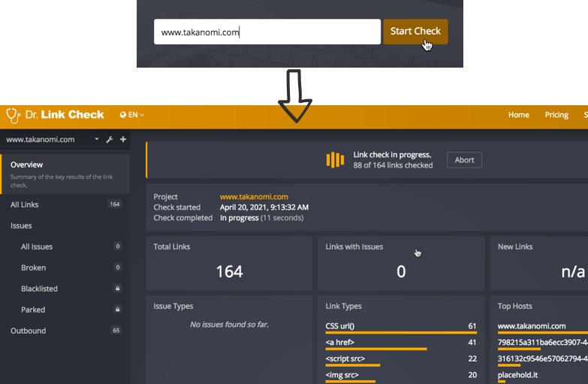Select <img src> link type row
Image resolution: width=588 pixels, height=384 pixels.
401,376
